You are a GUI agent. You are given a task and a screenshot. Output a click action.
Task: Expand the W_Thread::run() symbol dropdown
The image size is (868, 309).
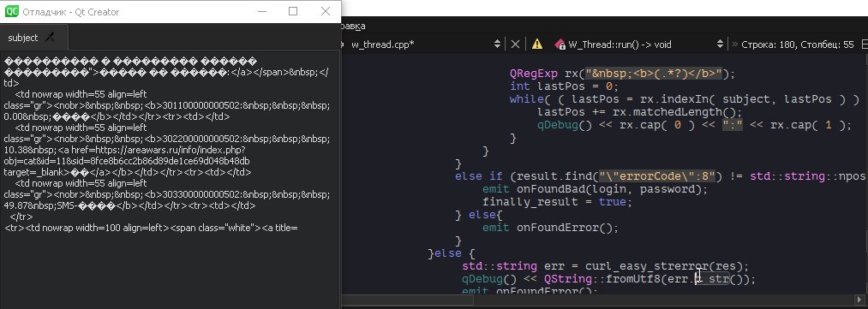tap(720, 45)
